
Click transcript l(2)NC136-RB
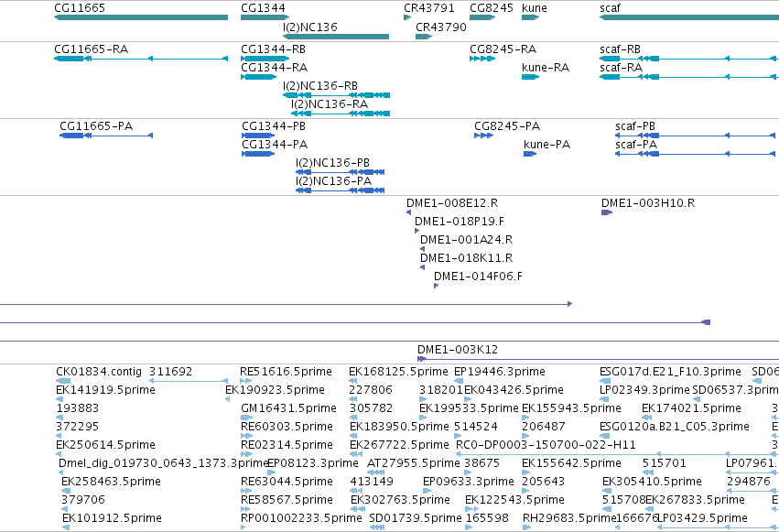tap(336, 95)
